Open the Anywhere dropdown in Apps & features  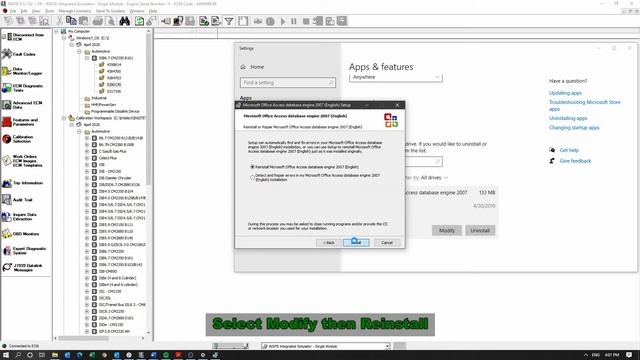[x=396, y=77]
